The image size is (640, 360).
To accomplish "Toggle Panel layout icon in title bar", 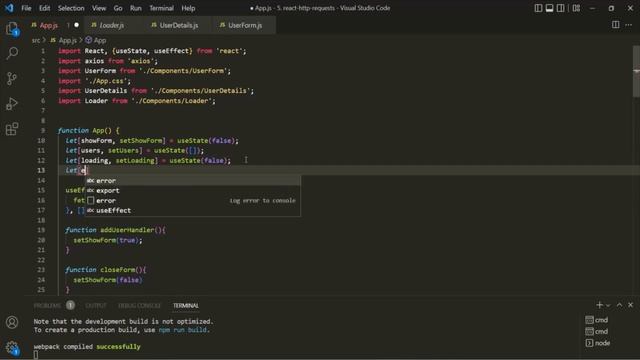I will pos(549,8).
